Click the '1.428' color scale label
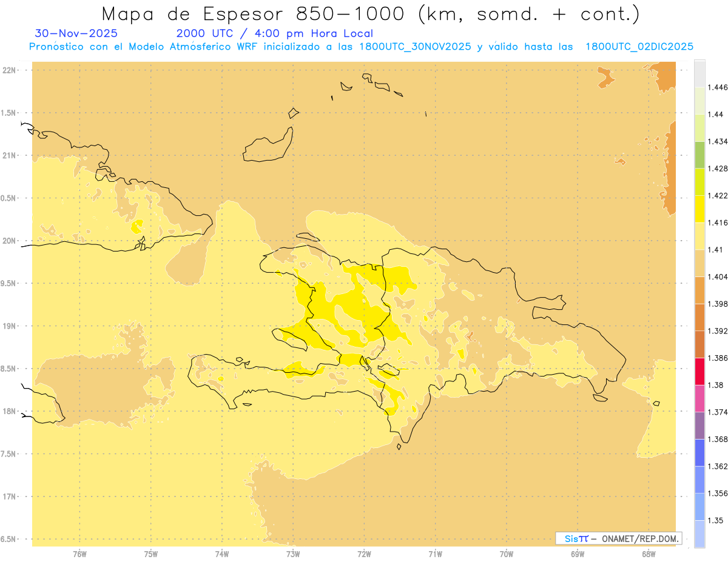 click(717, 169)
